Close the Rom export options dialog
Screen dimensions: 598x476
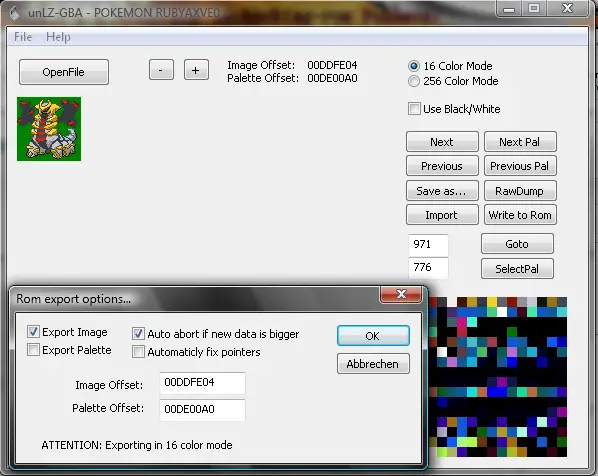tap(401, 294)
